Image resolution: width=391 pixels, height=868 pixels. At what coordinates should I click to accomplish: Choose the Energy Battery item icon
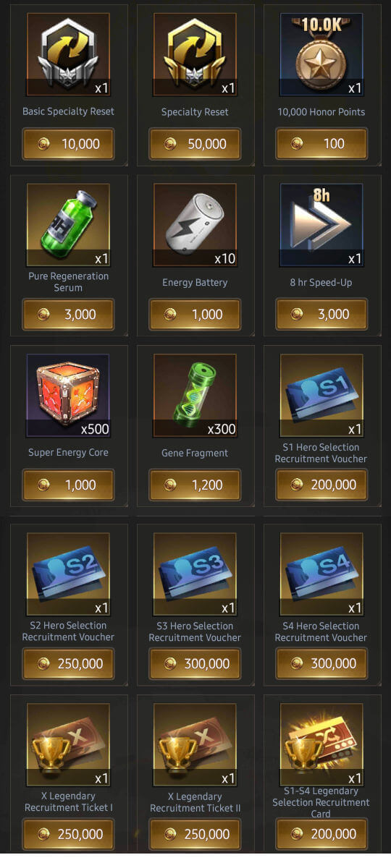pyautogui.click(x=195, y=225)
